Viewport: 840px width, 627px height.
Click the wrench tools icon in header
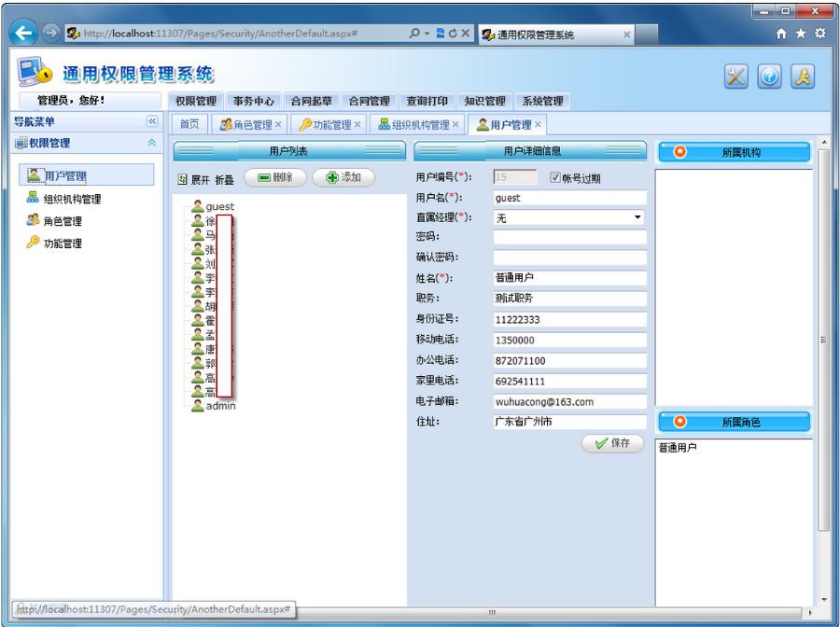pyautogui.click(x=736, y=76)
